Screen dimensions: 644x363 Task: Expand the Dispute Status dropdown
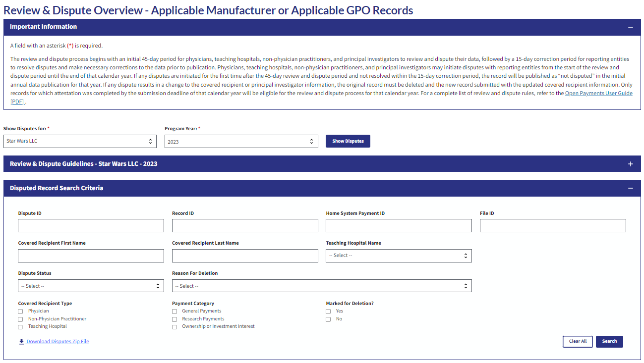point(91,286)
